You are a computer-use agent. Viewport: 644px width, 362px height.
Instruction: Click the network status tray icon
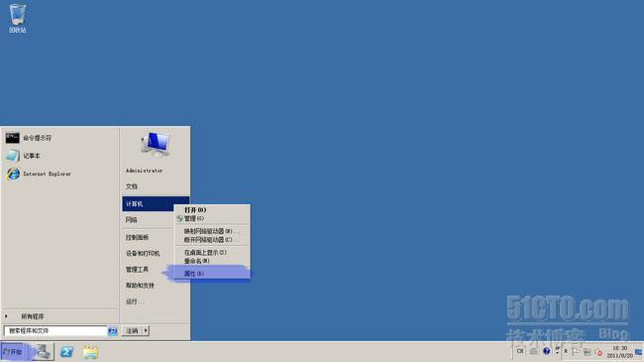tap(588, 352)
